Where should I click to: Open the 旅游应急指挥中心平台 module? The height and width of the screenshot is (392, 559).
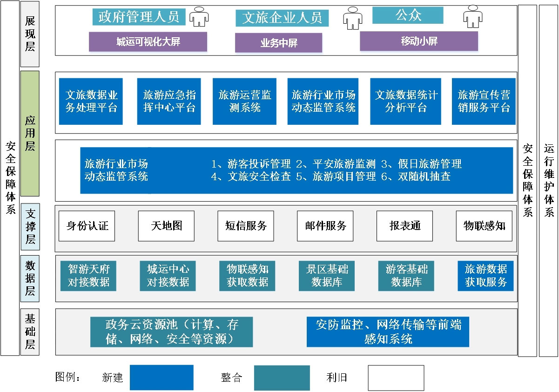[x=168, y=101]
